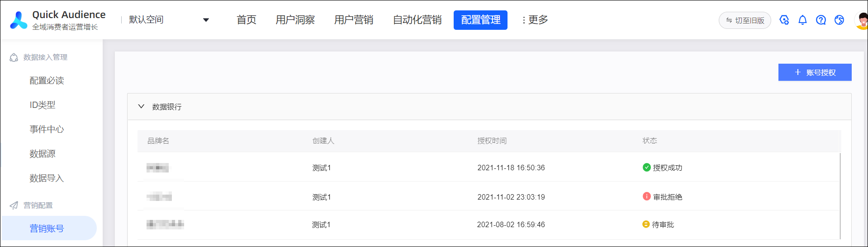This screenshot has width=868, height=247.
Task: Click 授权成功 status text
Action: point(668,168)
